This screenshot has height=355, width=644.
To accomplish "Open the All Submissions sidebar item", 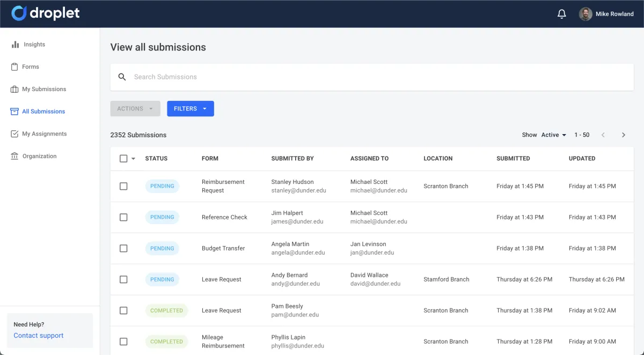I will coord(43,112).
